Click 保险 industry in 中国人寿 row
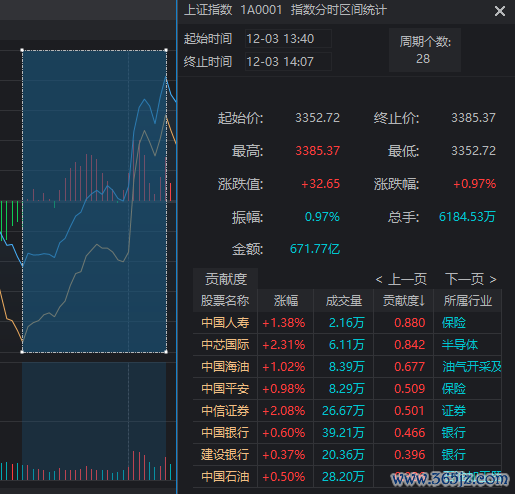 tap(454, 323)
